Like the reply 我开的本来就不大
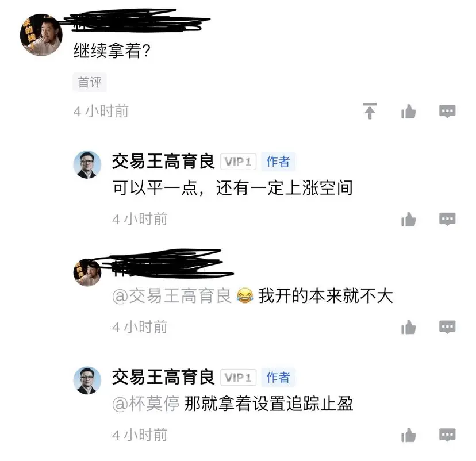Image resolution: width=476 pixels, height=461 pixels. tap(408, 327)
